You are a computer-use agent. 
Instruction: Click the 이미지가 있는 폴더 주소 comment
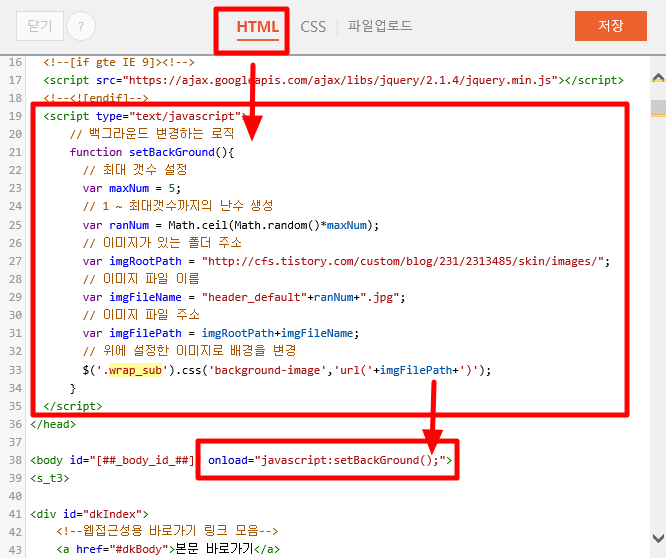[x=162, y=242]
